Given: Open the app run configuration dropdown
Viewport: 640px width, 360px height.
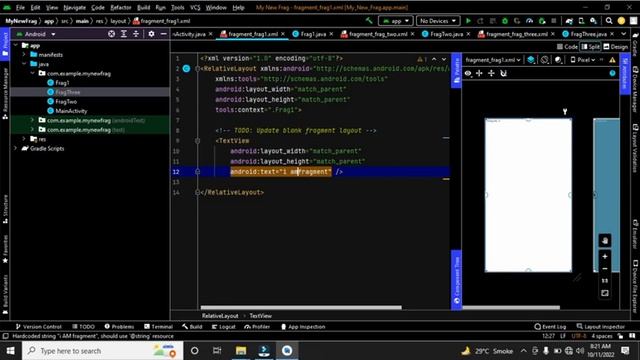Looking at the screenshot, I should tap(396, 21).
